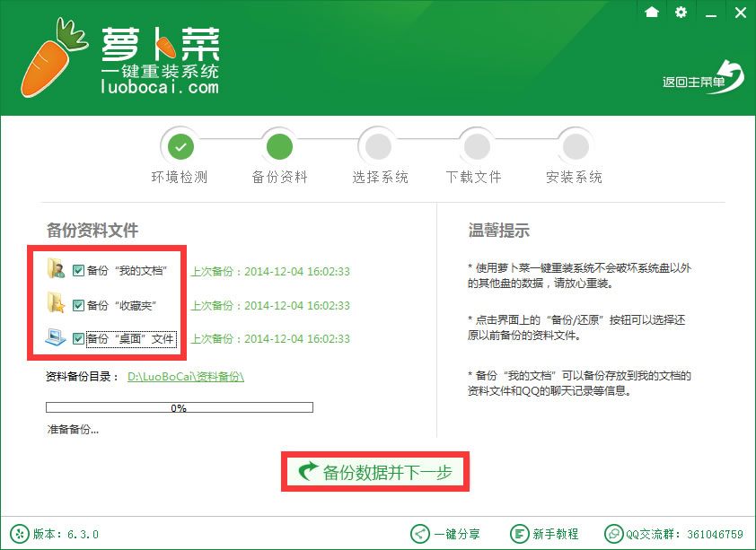The width and height of the screenshot is (756, 550).
Task: Click the 收藏夹 favorites folder icon
Action: 57,304
